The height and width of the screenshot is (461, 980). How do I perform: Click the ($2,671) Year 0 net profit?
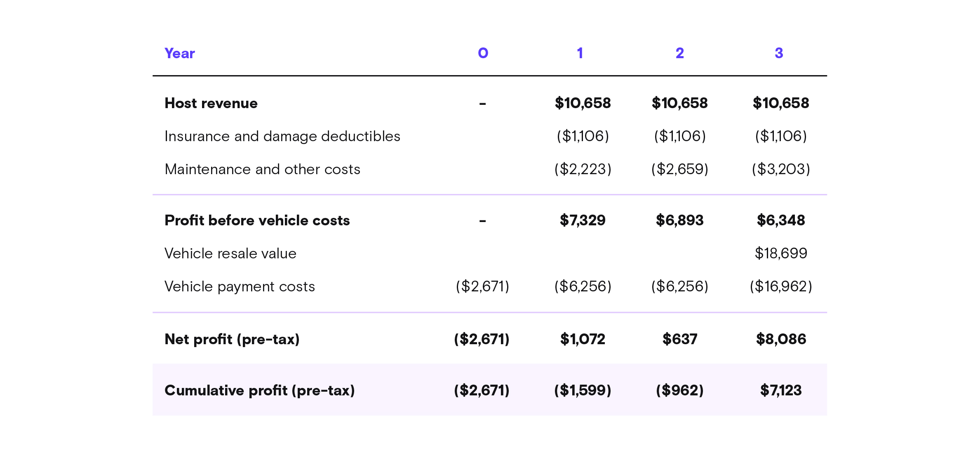click(x=482, y=339)
